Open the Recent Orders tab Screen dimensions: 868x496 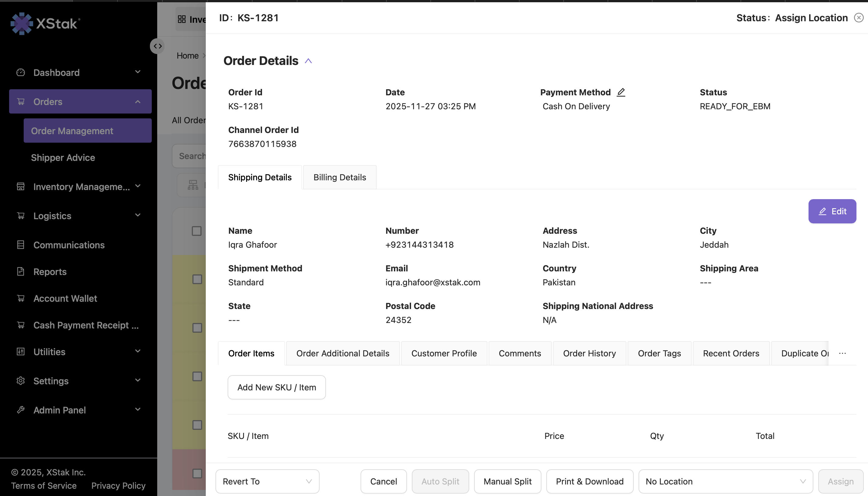pos(731,353)
